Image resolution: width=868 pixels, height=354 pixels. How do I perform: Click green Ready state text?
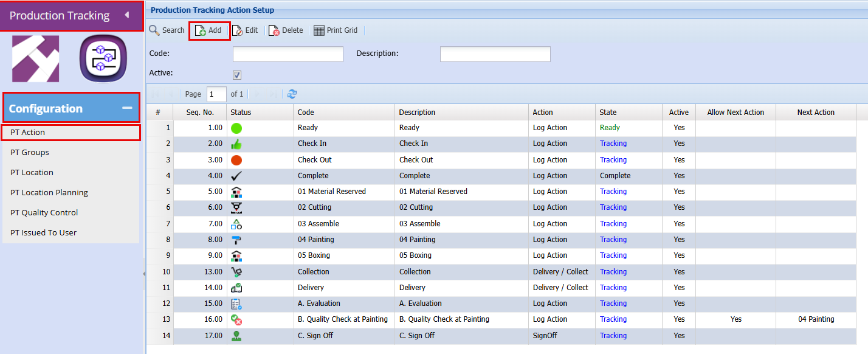[x=610, y=128]
